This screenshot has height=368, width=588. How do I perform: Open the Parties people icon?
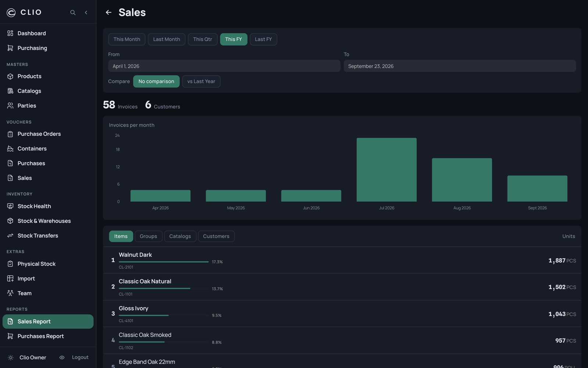point(10,106)
